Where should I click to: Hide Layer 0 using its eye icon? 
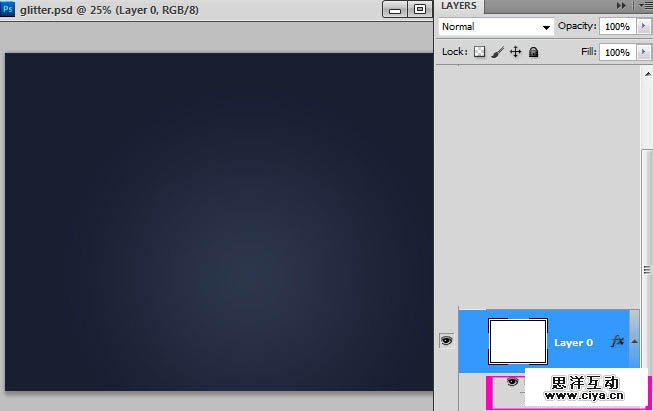(446, 341)
